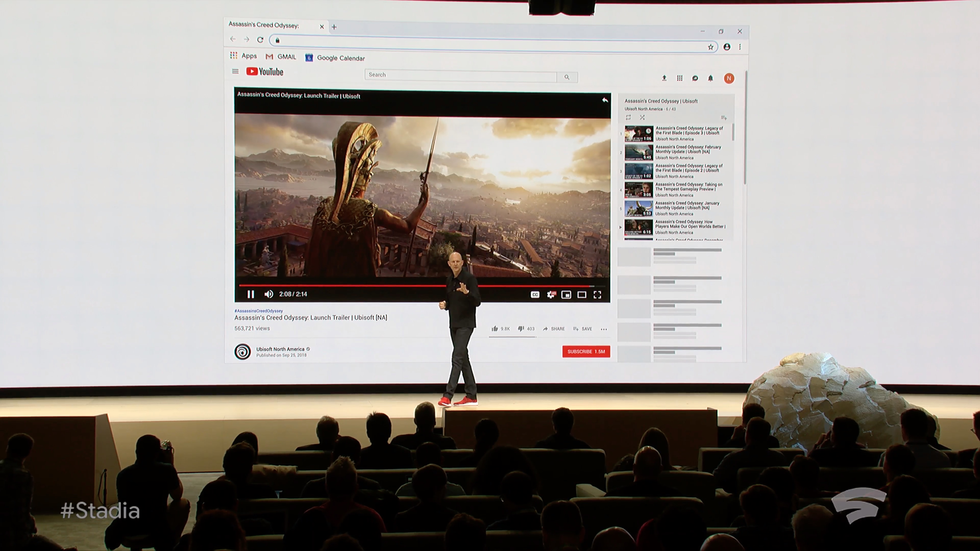The width and height of the screenshot is (980, 551).
Task: Click the YouTube search input field
Action: click(460, 76)
